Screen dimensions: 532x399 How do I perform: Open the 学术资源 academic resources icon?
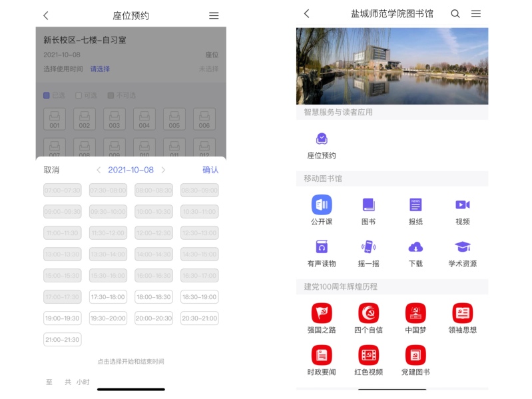pos(463,247)
